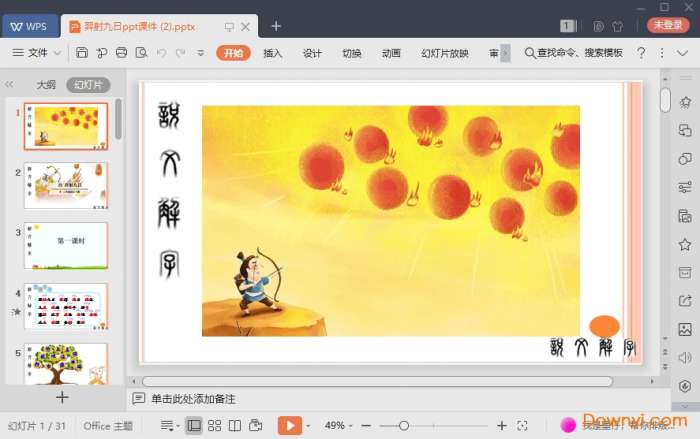Click the Print icon in toolbar
The width and height of the screenshot is (700, 439).
pyautogui.click(x=121, y=53)
